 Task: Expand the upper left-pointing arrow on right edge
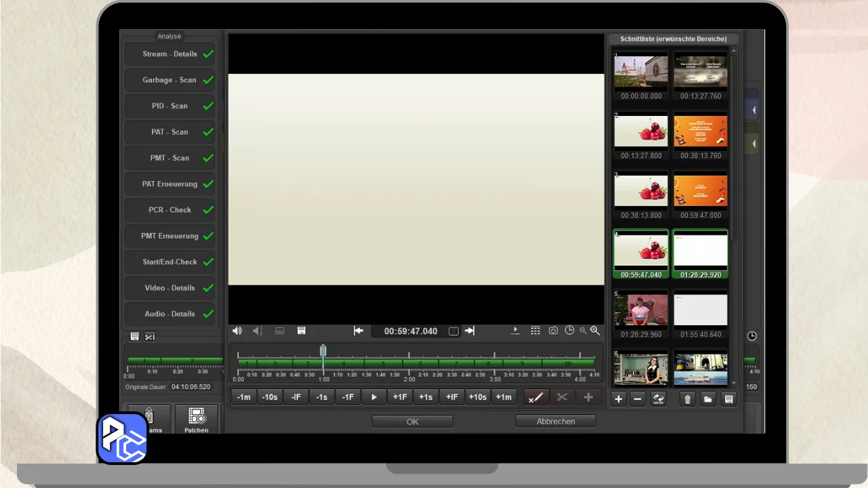(753, 110)
